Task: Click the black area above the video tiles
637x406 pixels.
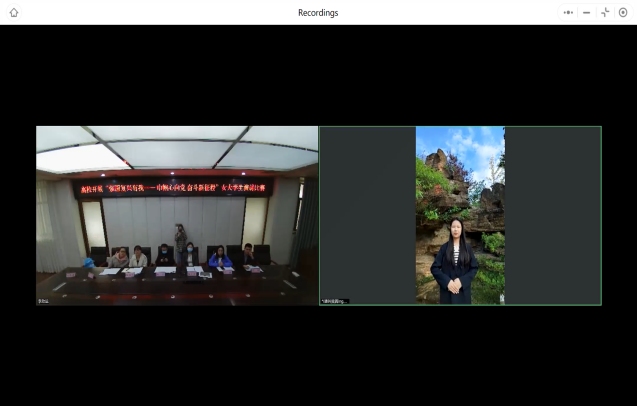Action: (x=318, y=75)
